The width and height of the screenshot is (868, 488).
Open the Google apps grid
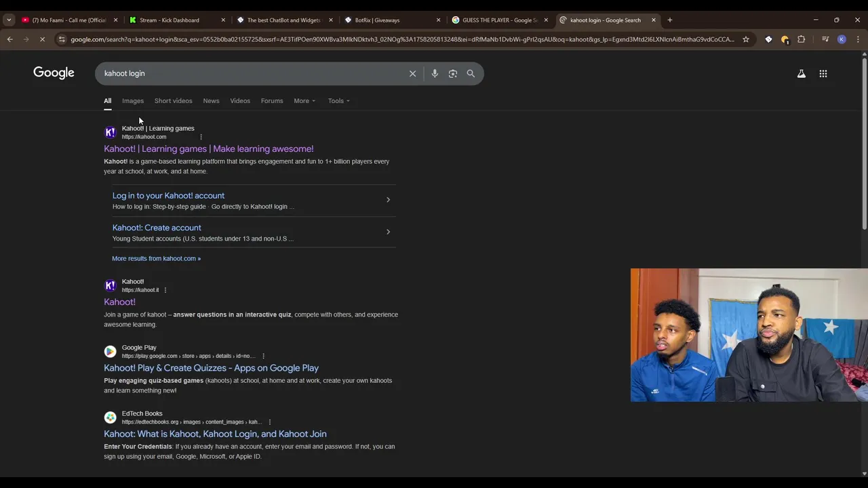click(823, 73)
